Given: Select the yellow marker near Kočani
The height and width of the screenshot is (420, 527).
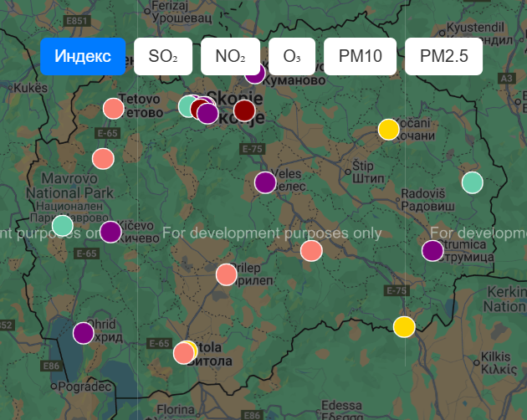Looking at the screenshot, I should click(388, 130).
